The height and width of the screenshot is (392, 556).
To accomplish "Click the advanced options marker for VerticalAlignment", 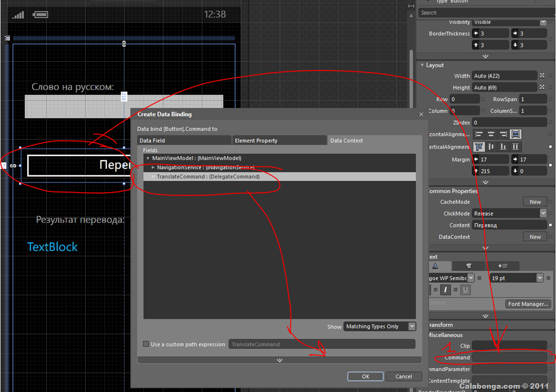I will point(551,147).
